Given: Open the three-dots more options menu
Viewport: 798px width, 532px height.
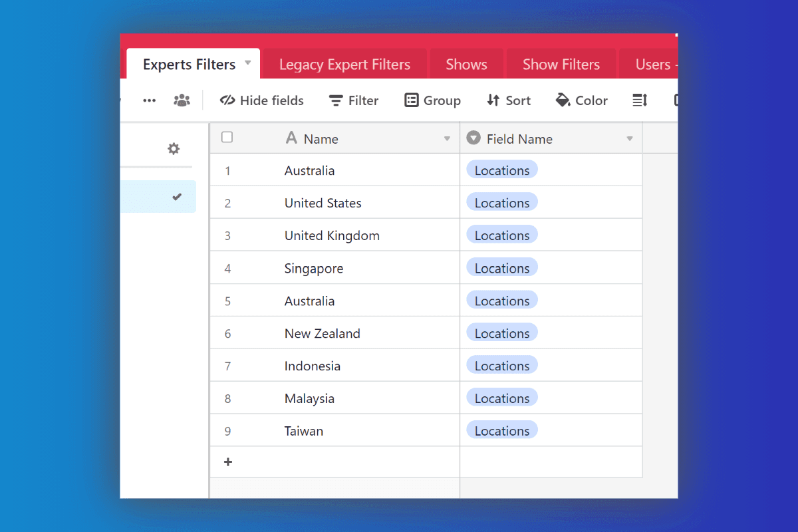Looking at the screenshot, I should 150,100.
